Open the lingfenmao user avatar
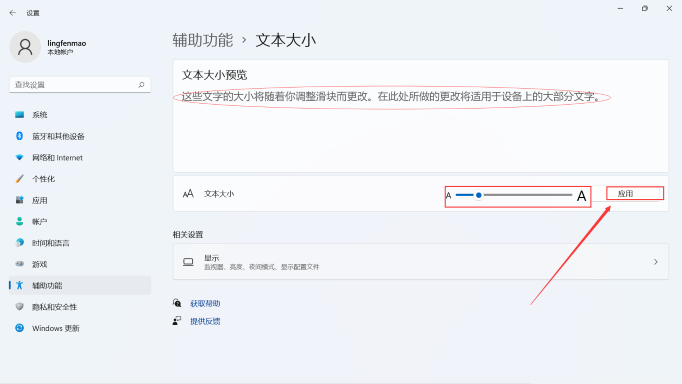682x384 pixels. pyautogui.click(x=25, y=47)
